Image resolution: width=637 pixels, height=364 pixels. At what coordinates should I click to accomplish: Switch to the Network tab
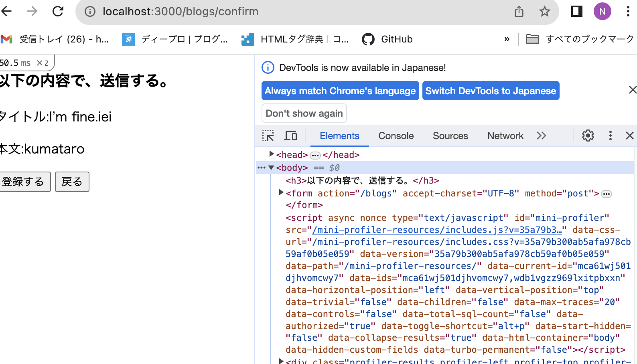pyautogui.click(x=505, y=136)
